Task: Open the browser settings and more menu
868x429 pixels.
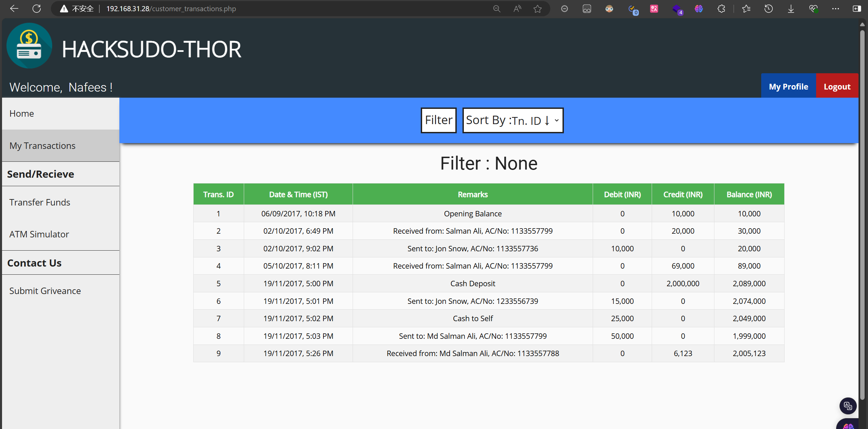Action: pos(835,9)
